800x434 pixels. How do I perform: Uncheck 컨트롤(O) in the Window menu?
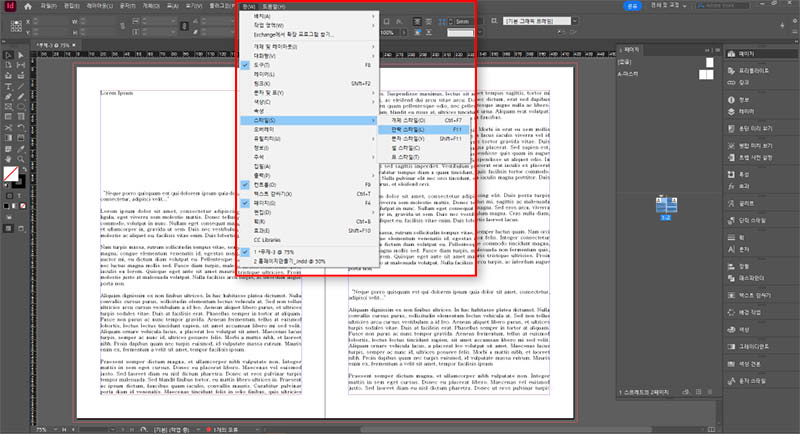pos(309,185)
